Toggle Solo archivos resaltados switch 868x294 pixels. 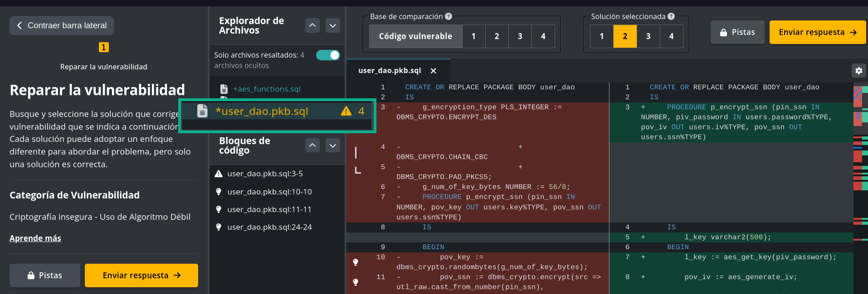tap(328, 55)
